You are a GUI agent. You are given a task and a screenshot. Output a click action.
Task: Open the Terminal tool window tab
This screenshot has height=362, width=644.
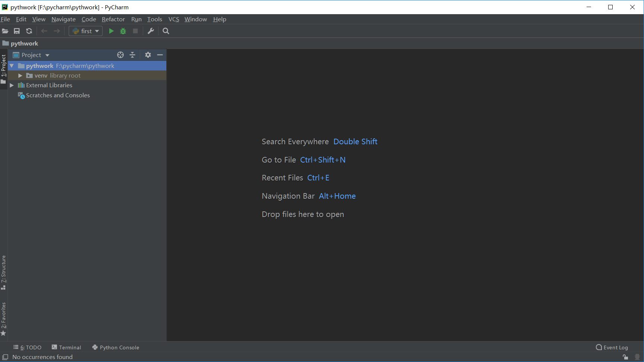66,347
